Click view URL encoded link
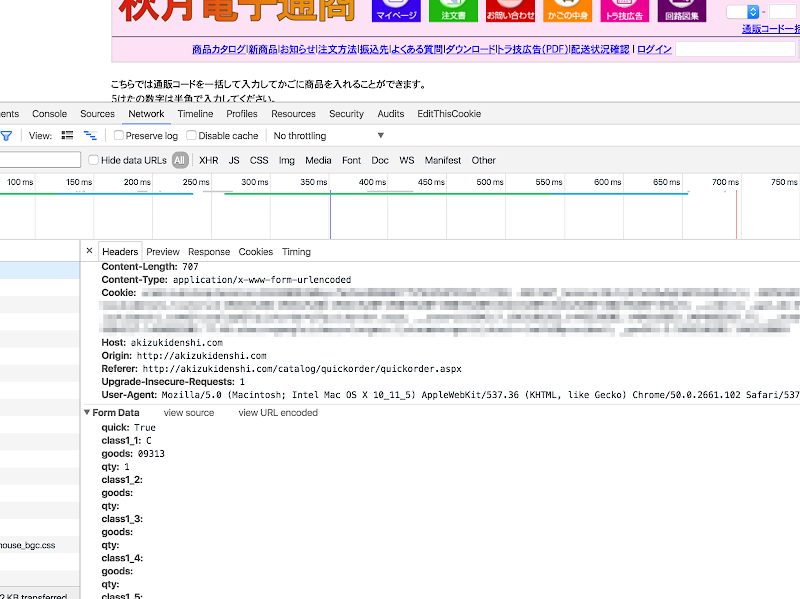This screenshot has height=599, width=800. (x=278, y=412)
